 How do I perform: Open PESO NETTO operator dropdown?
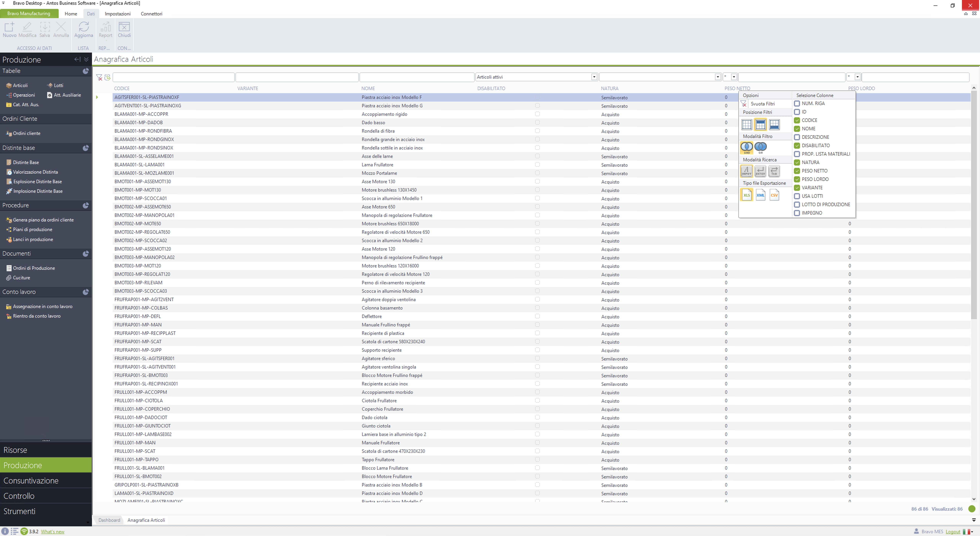pos(733,77)
